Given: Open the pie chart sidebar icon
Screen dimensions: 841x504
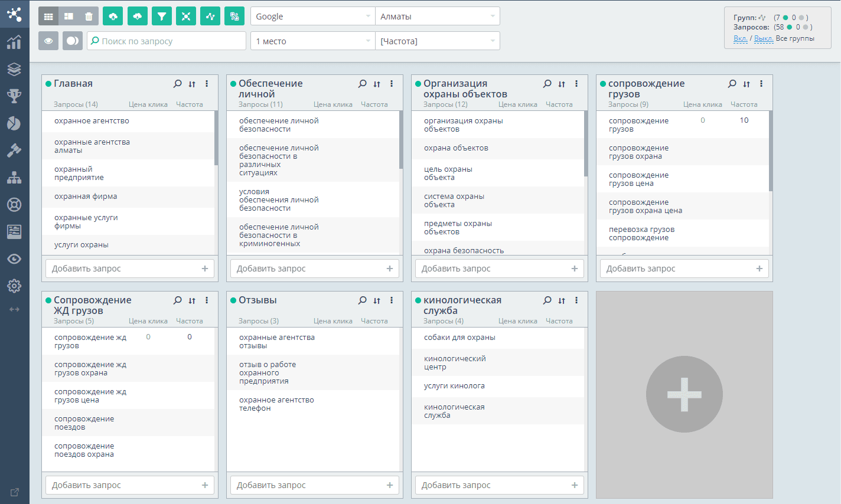Looking at the screenshot, I should point(14,123).
